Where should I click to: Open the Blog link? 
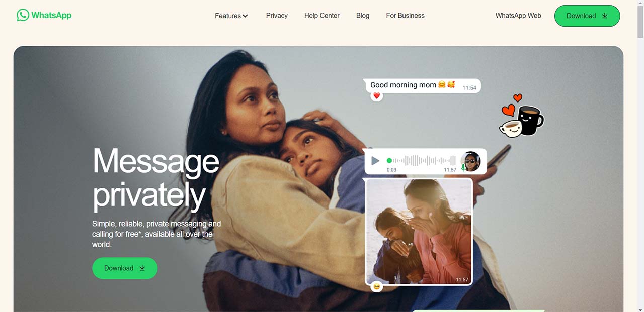click(363, 16)
